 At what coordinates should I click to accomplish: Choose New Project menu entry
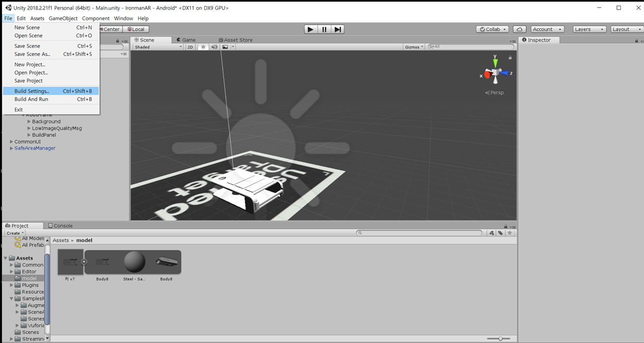click(x=51, y=64)
